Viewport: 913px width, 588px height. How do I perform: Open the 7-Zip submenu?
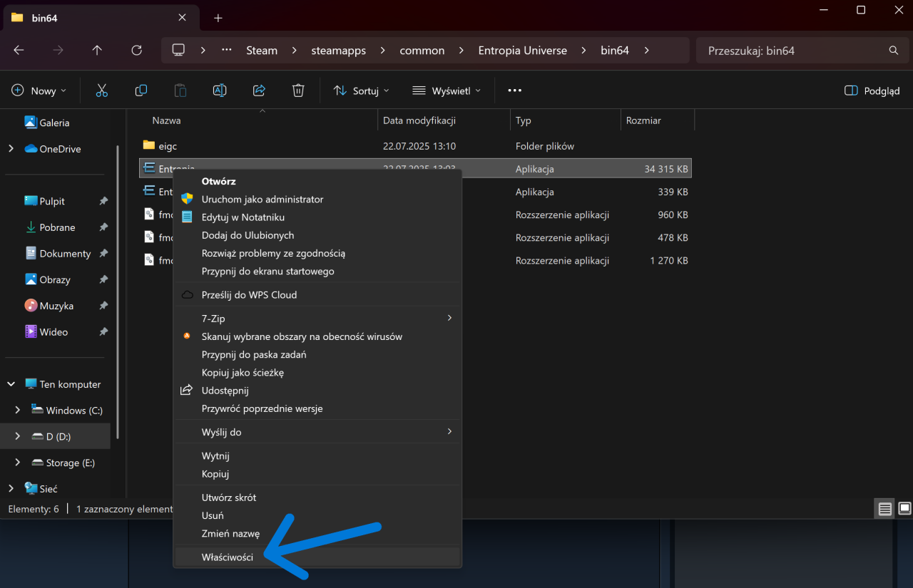point(318,319)
